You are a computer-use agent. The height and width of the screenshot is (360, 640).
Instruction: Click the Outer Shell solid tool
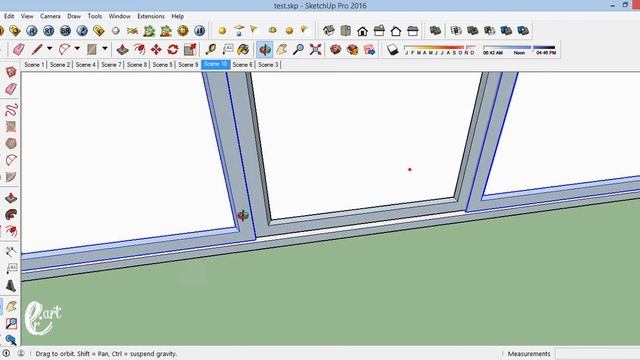(436, 31)
